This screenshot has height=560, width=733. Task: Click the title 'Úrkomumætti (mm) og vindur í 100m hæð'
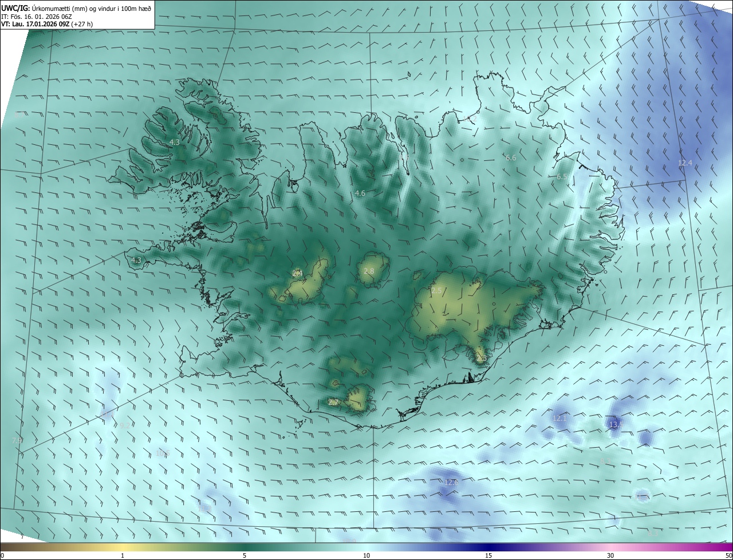point(92,7)
